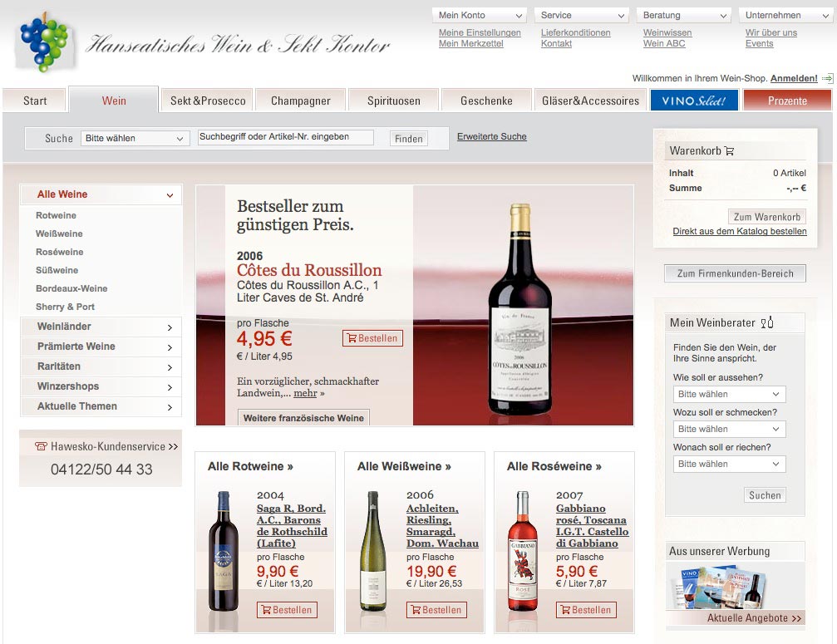Open 'Wonach soll er riechen?' dropdown

[729, 465]
